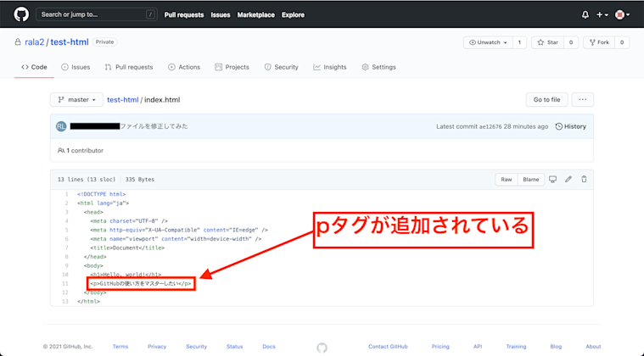The image size is (644, 356).
Task: Click the 1 contributor text
Action: click(x=81, y=151)
